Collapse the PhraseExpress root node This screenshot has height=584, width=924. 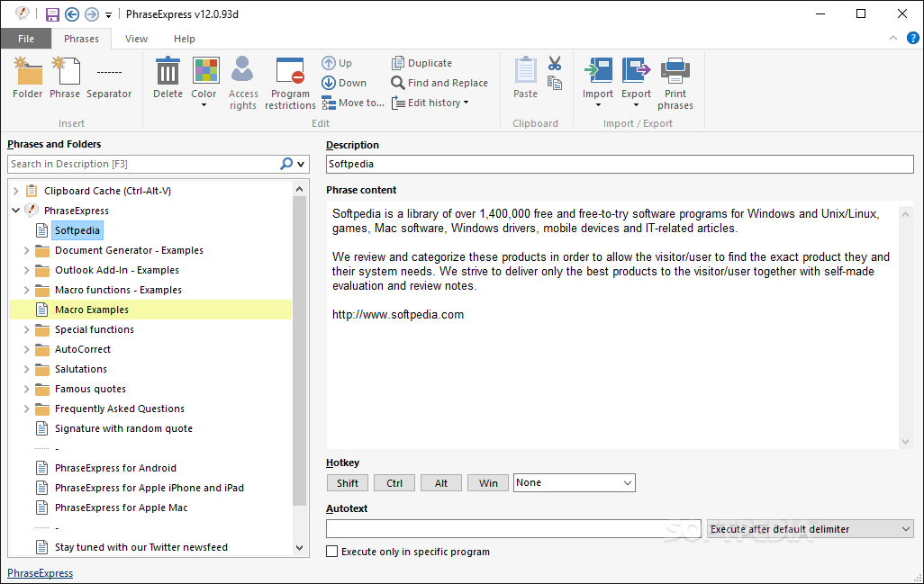(x=16, y=211)
